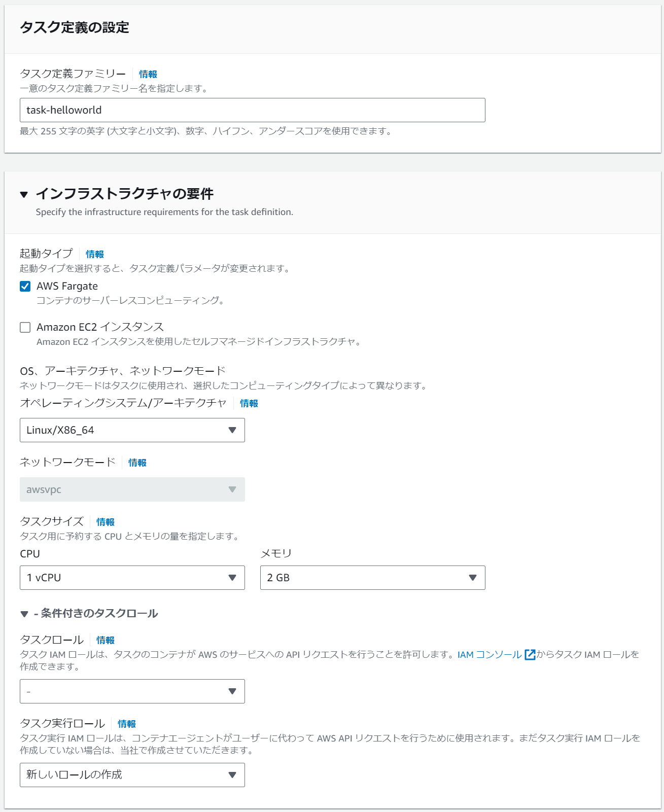
Task: Click the OS、アーキテクチャ、ネットワークモード heading text
Action: point(123,371)
